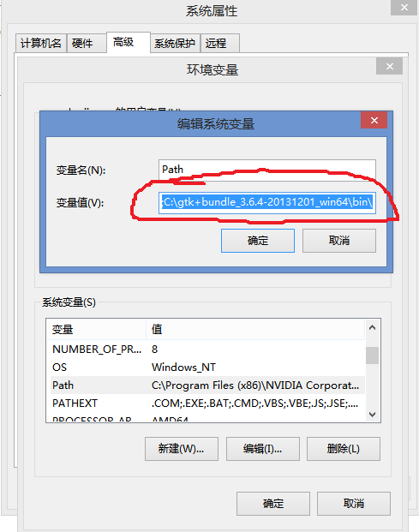Click the system variables list up arrow
Image resolution: width=419 pixels, height=532 pixels.
click(372, 327)
